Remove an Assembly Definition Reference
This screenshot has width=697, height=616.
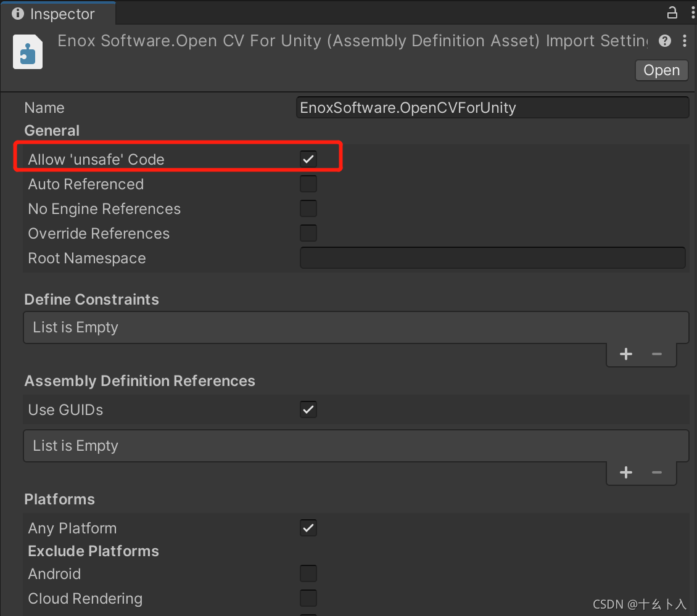click(x=657, y=472)
